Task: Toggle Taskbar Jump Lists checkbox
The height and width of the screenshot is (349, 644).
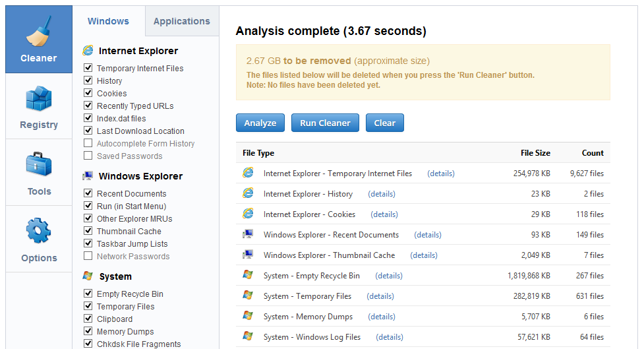Action: point(88,243)
